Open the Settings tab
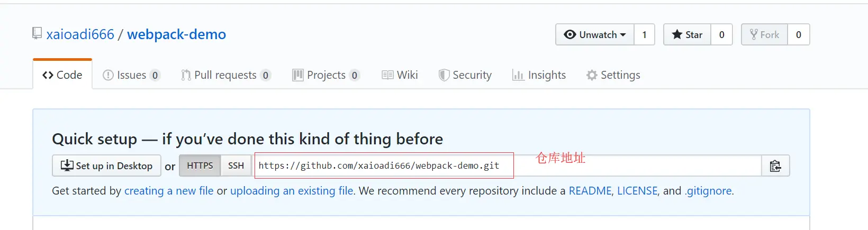The height and width of the screenshot is (230, 868). pos(613,75)
